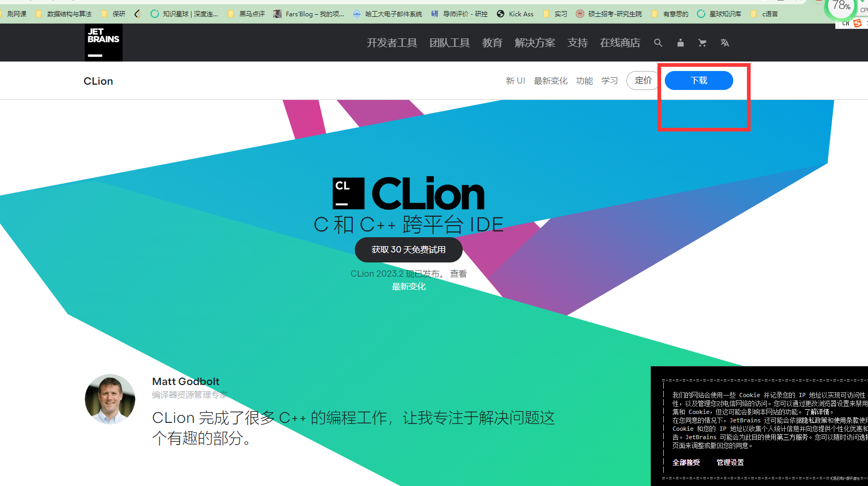Open the language selector icon
868x486 pixels.
click(725, 43)
